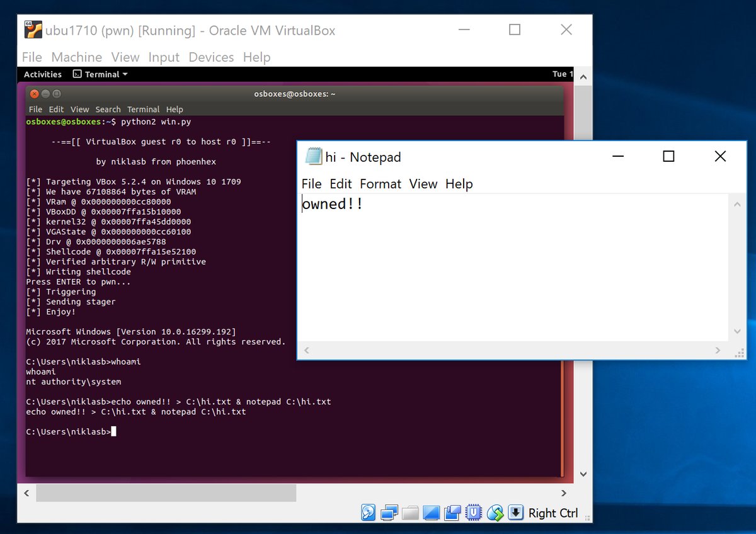Click the 'osboxes@osboxes: ~' terminal title
The image size is (756, 534).
(x=294, y=94)
